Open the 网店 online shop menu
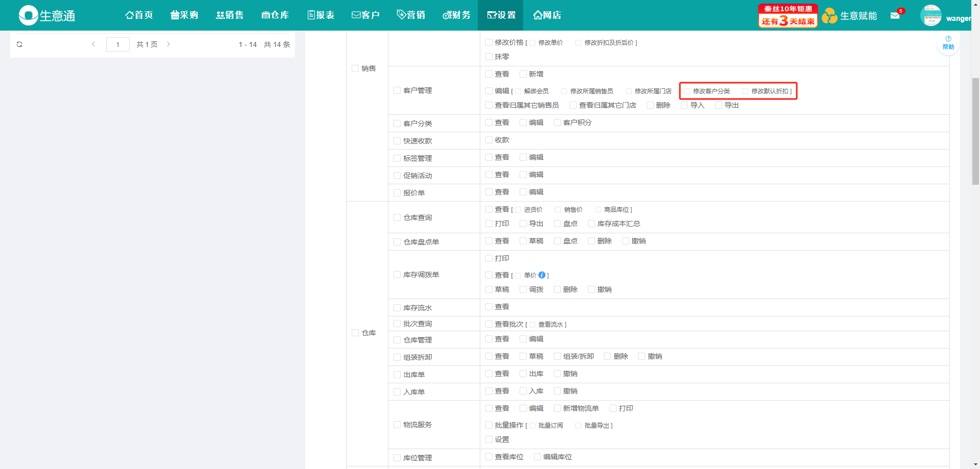980x469 pixels. [x=547, y=15]
